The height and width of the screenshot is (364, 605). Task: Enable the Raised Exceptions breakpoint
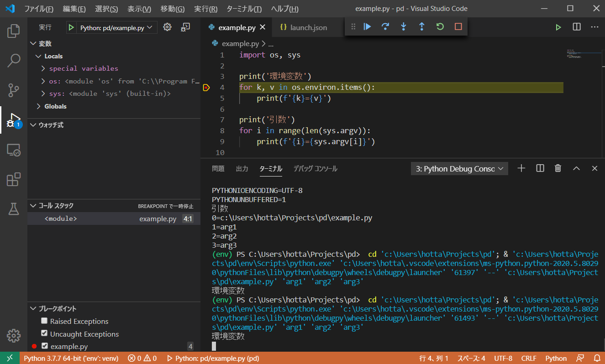[44, 321]
